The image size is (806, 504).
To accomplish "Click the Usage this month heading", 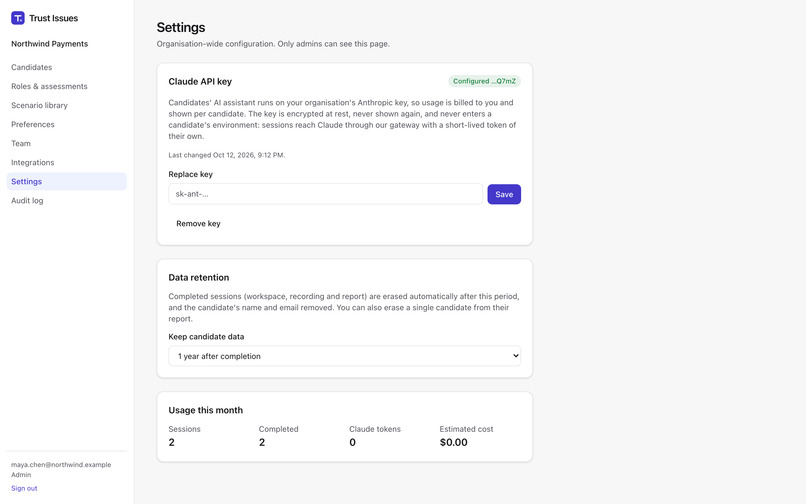I will point(206,410).
